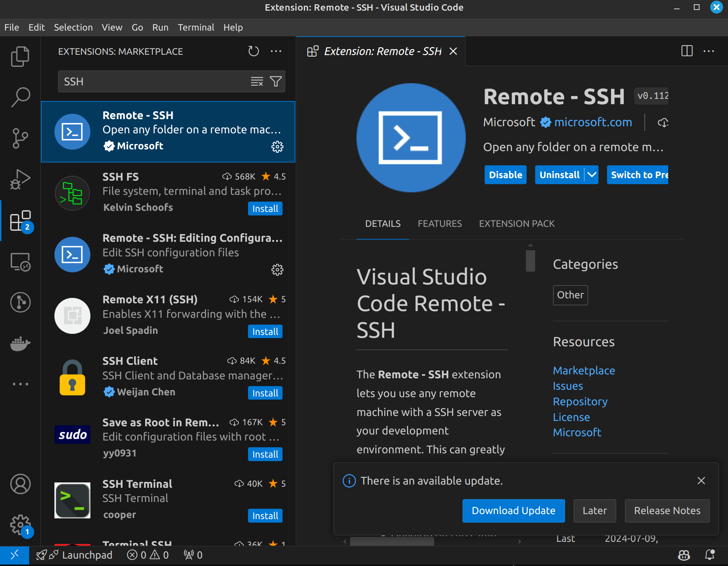The height and width of the screenshot is (566, 728).
Task: Open Source Control view
Action: pos(20,138)
